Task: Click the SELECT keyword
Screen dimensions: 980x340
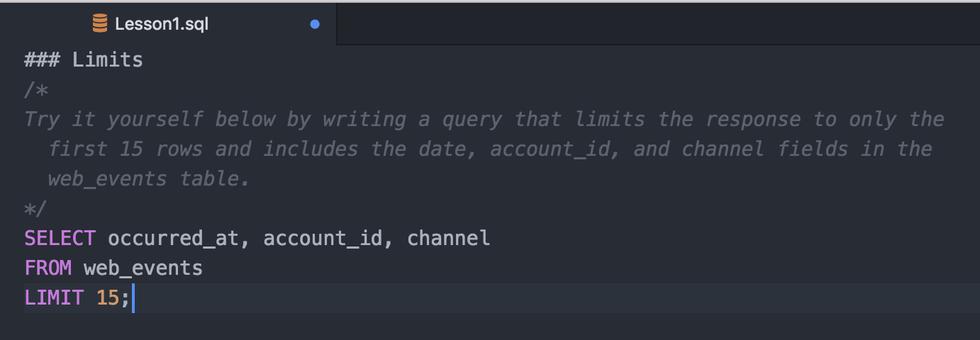Action: [x=60, y=238]
